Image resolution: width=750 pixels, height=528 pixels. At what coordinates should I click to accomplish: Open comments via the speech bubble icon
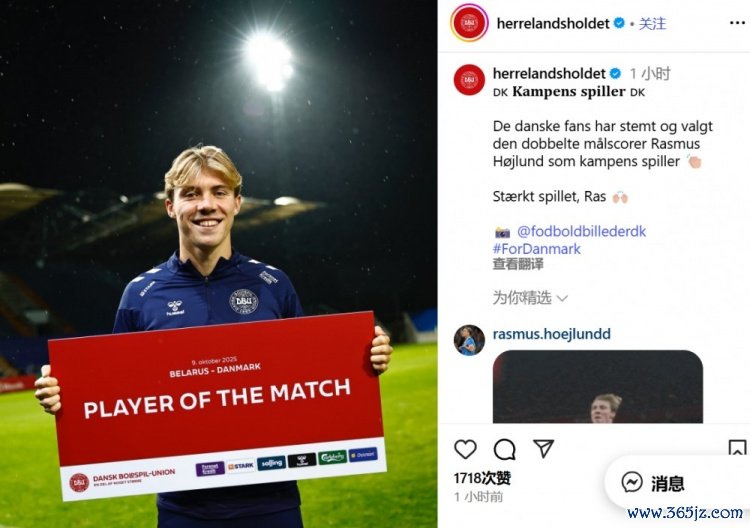point(504,450)
